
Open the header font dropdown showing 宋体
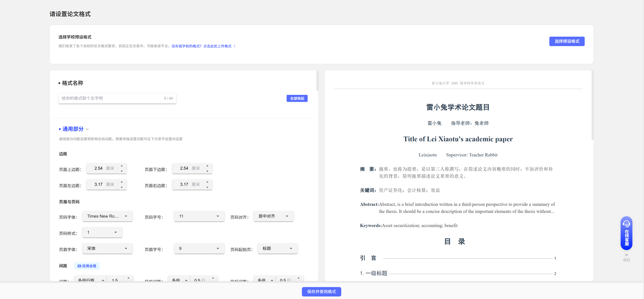pos(107,249)
